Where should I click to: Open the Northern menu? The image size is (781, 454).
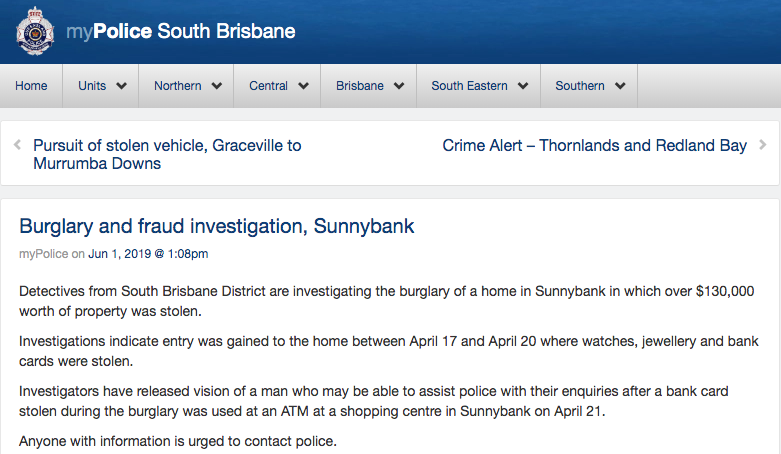tap(178, 86)
